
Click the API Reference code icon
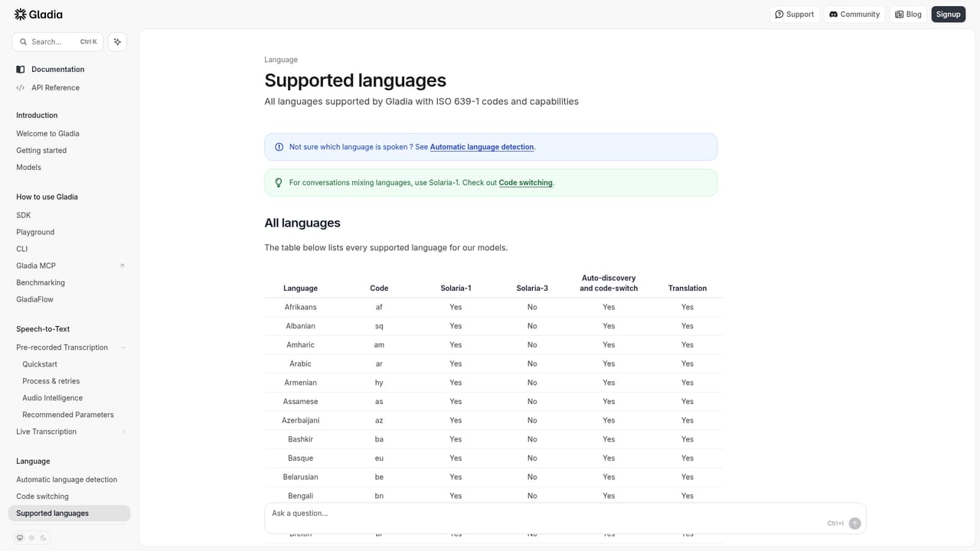(x=21, y=88)
